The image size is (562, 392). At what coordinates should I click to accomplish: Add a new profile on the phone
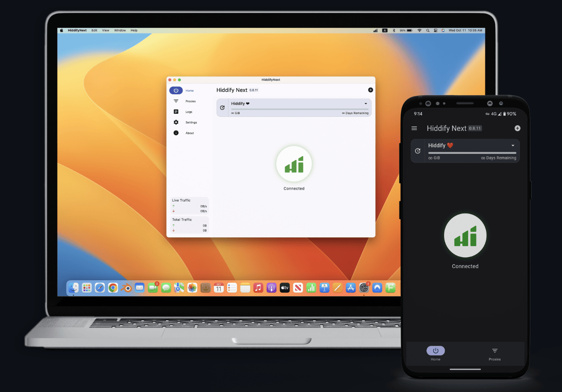point(517,128)
